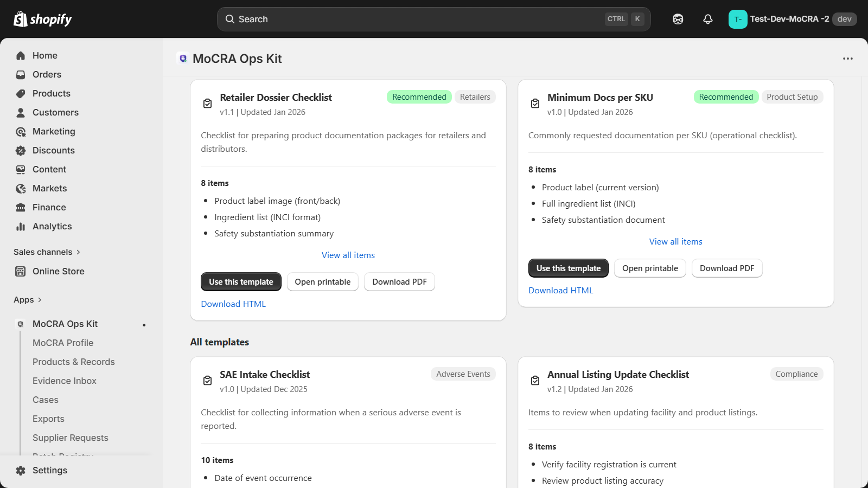Click the Content icon in sidebar
Screen dimensions: 868x488
21,169
